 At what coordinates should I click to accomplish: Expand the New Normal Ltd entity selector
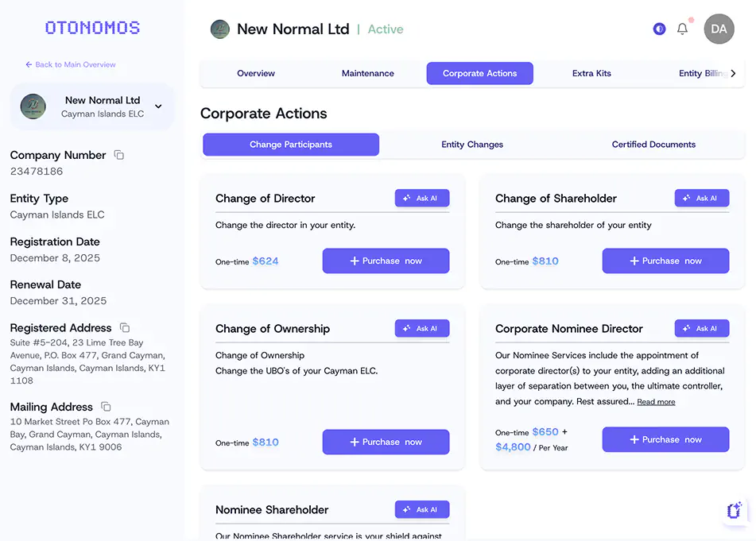(x=157, y=106)
